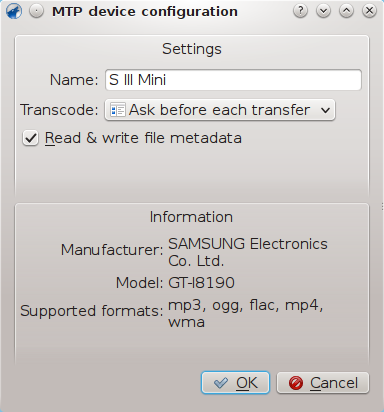Open the Amarok window menu icon
Image resolution: width=384 pixels, height=412 pixels.
(x=14, y=11)
